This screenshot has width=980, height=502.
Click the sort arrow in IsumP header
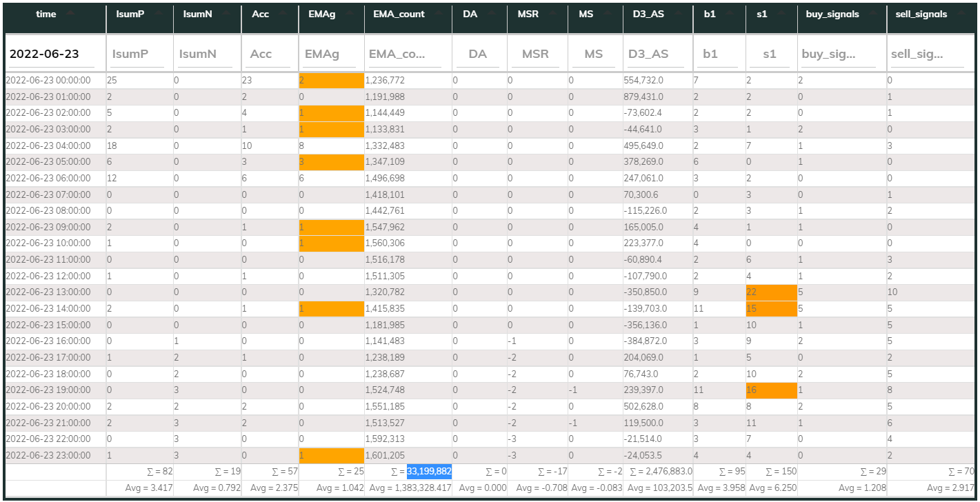(159, 14)
